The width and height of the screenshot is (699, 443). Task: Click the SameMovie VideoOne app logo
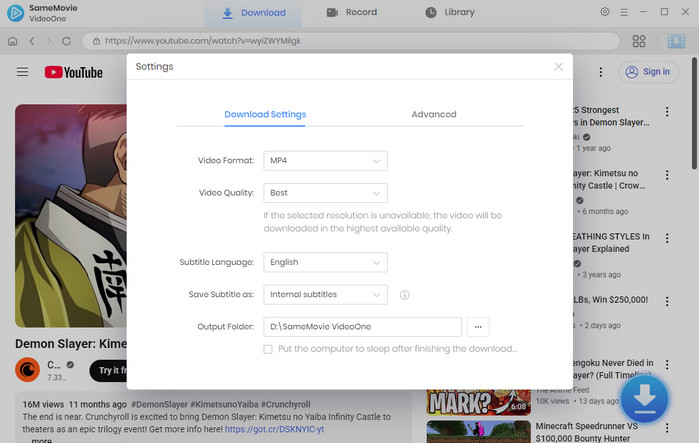click(x=16, y=13)
